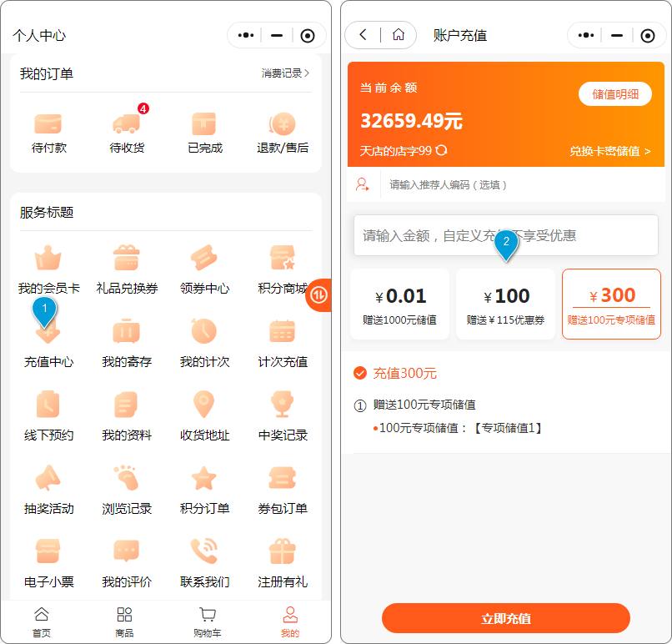Click the 注册有礼 gift box icon
672x644 pixels.
point(283,552)
